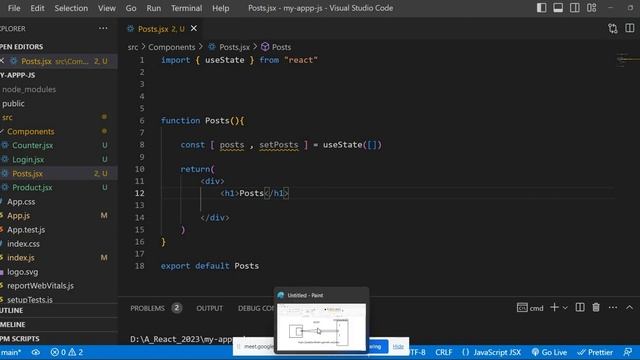Open the Run menu
640x360 pixels.
point(153,8)
